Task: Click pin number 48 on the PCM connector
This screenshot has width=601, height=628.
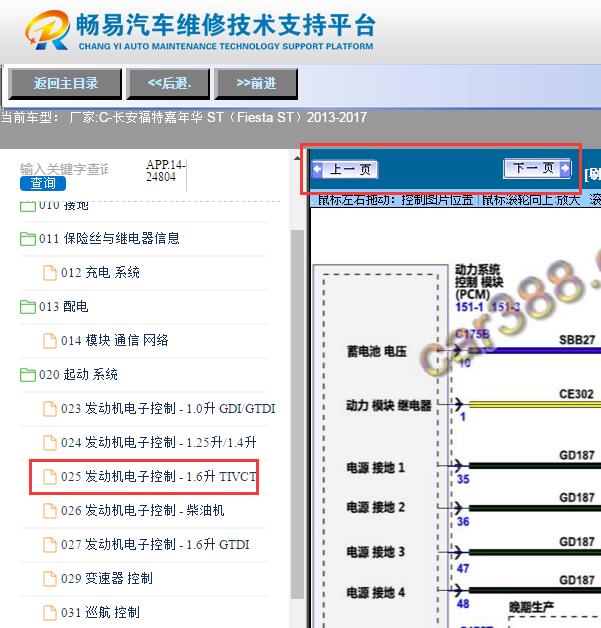Action: click(x=463, y=604)
